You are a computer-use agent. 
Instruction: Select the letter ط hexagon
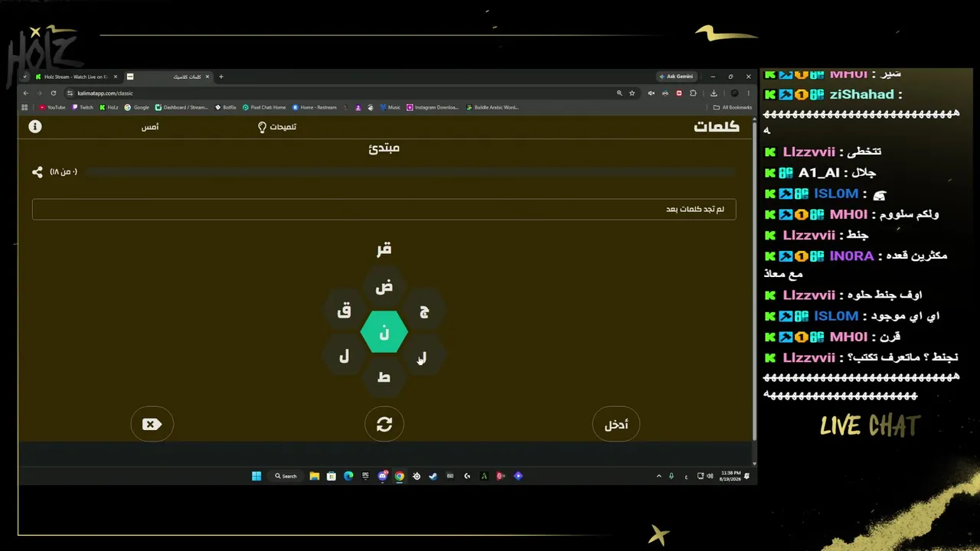click(384, 377)
